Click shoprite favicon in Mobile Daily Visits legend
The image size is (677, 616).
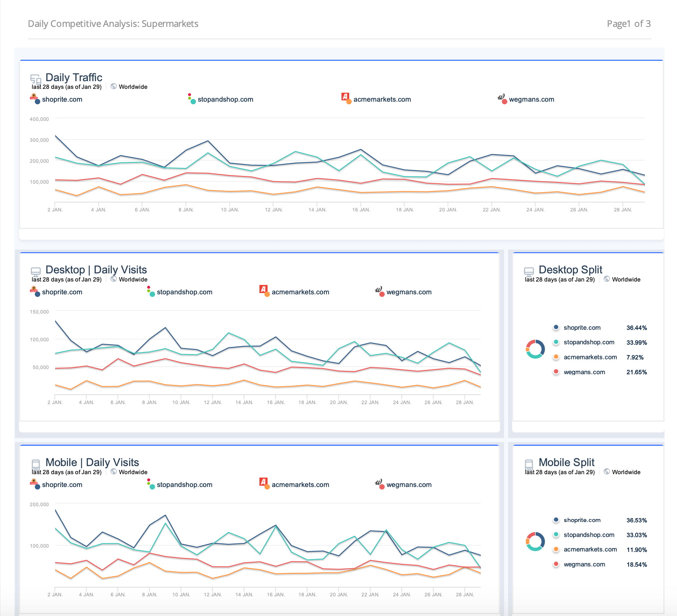click(x=33, y=482)
